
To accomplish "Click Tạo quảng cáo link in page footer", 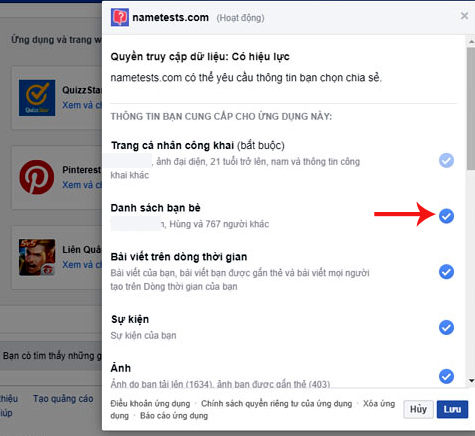I will click(63, 399).
